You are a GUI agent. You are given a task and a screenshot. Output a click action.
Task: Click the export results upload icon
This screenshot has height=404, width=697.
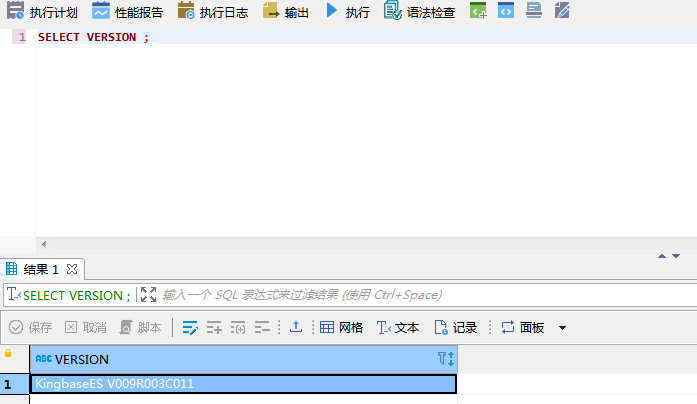[295, 327]
